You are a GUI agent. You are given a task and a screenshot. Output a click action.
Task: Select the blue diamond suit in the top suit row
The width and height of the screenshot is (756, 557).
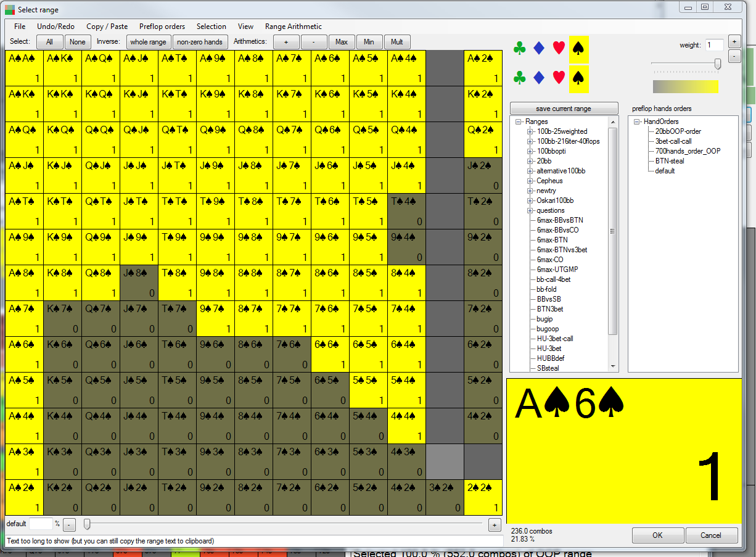[x=539, y=48]
